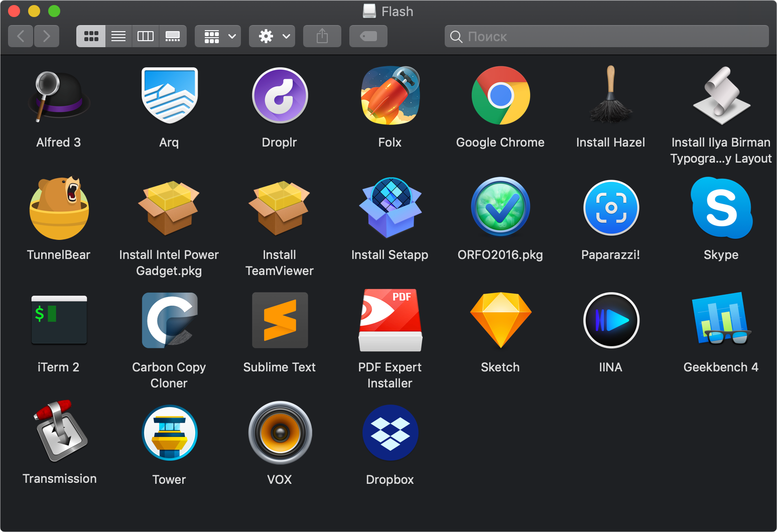Image resolution: width=777 pixels, height=532 pixels.
Task: Click the "PDF Expert Installer" name label
Action: coord(390,375)
